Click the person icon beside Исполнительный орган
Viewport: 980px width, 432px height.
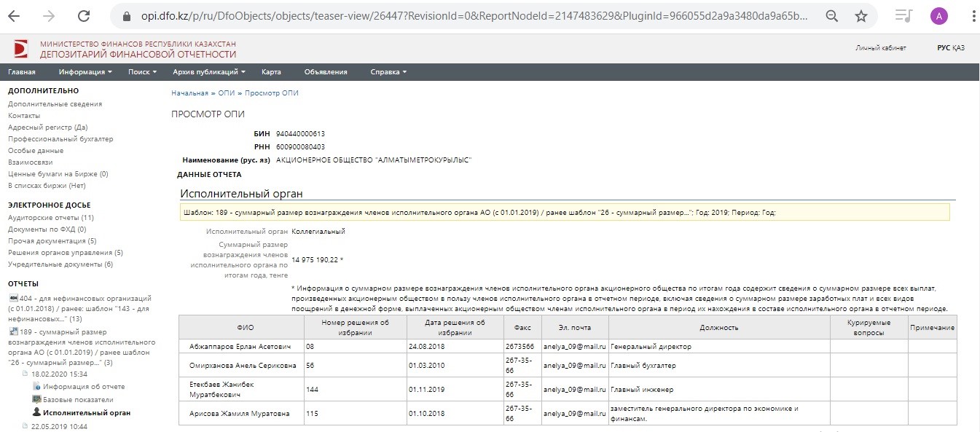(x=36, y=413)
